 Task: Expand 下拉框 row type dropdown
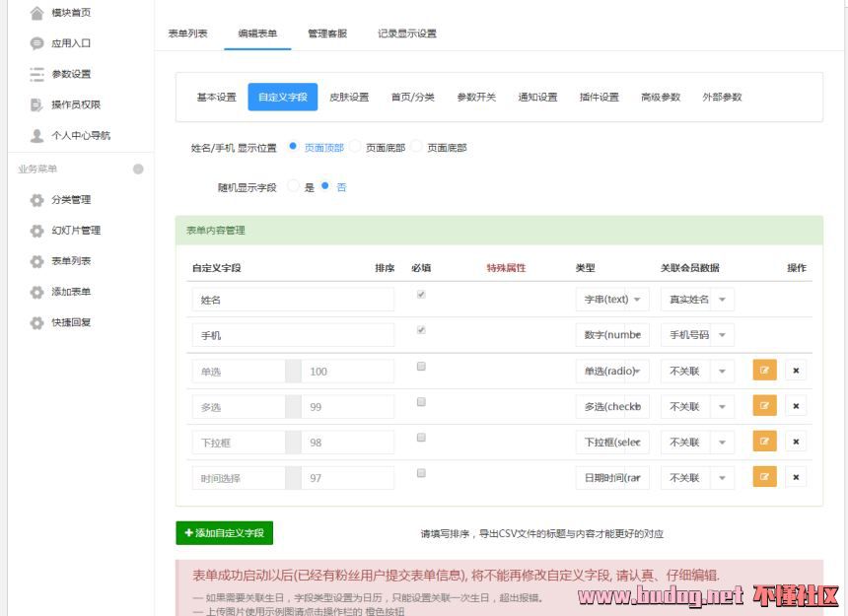[x=612, y=443]
